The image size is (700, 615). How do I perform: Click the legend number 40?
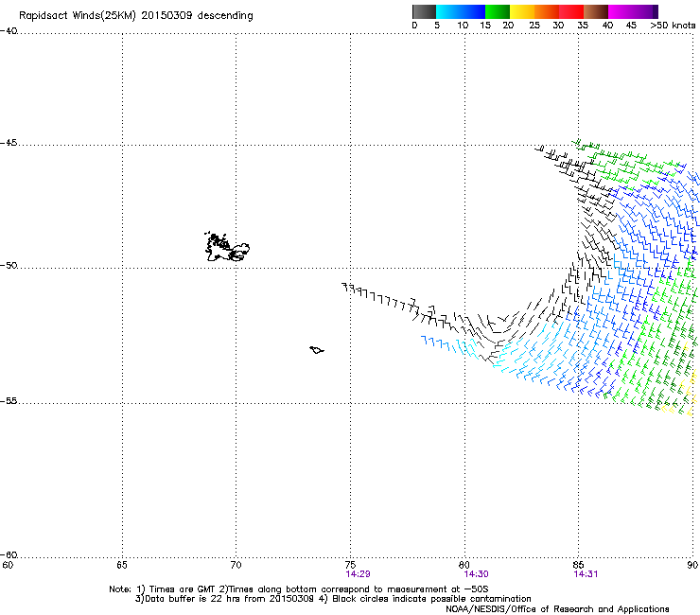point(607,26)
